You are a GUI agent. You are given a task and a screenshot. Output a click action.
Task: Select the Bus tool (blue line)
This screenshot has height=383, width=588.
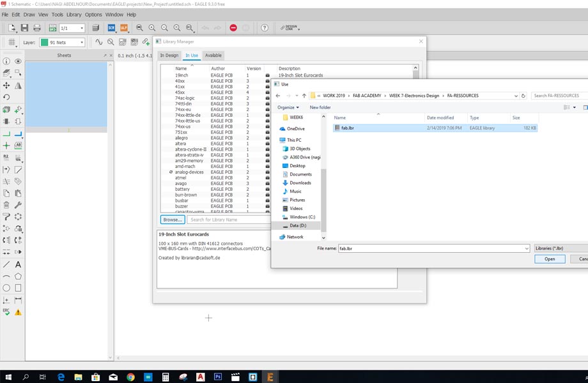[x=18, y=133]
